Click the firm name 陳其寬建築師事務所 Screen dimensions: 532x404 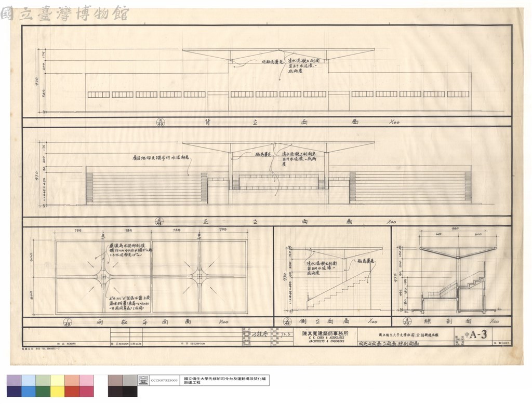[x=325, y=333]
